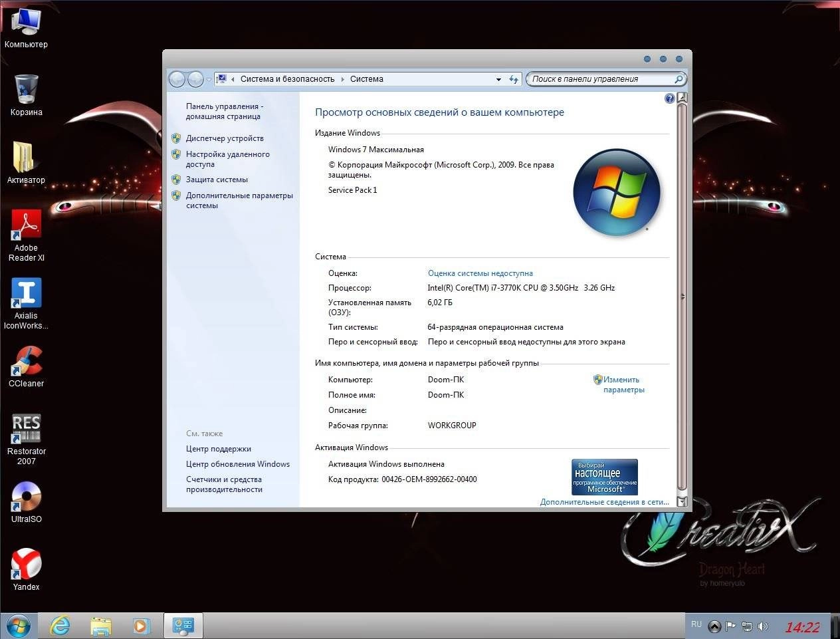Click the RU language indicator
840x639 pixels.
point(696,624)
